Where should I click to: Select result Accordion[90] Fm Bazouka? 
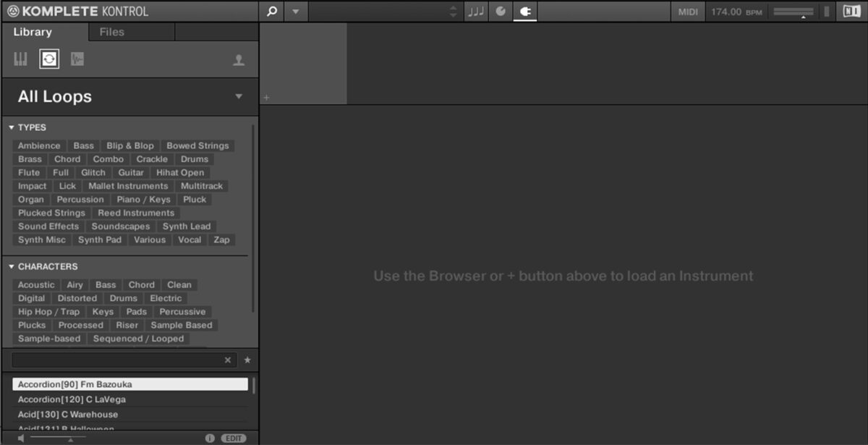tap(130, 384)
